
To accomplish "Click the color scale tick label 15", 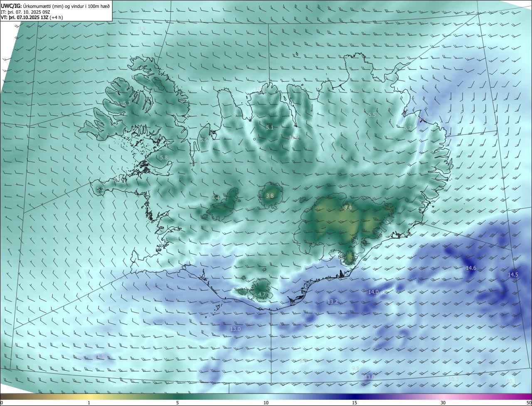I will point(355,403).
